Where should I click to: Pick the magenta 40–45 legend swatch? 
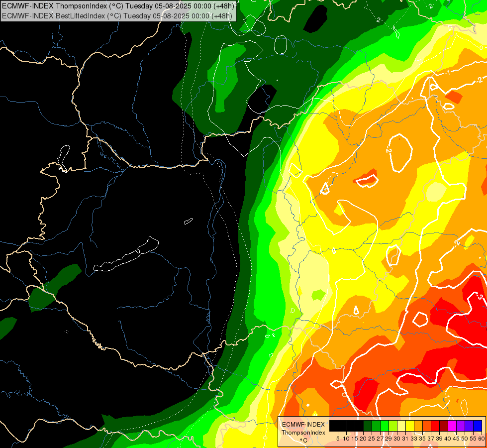(x=452, y=426)
